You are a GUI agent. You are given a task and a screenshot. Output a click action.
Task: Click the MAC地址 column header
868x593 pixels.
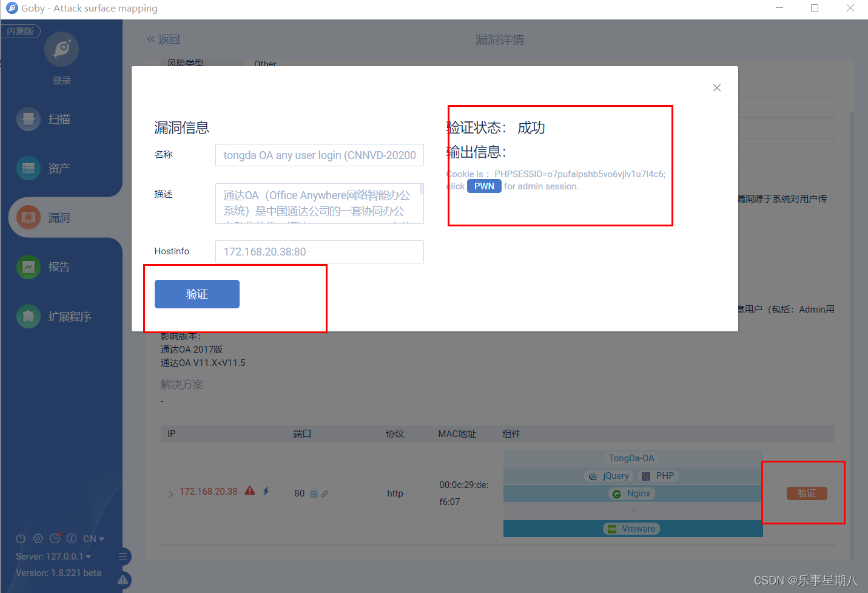[x=457, y=434]
